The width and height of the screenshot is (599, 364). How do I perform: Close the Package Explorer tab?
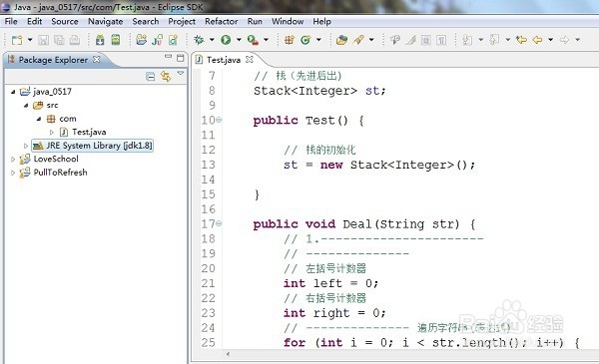click(97, 60)
